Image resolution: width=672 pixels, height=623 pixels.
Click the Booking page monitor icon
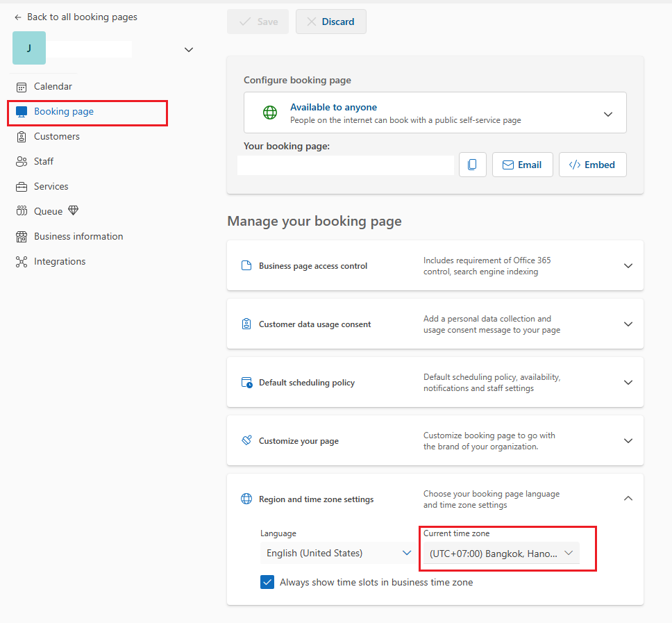22,112
